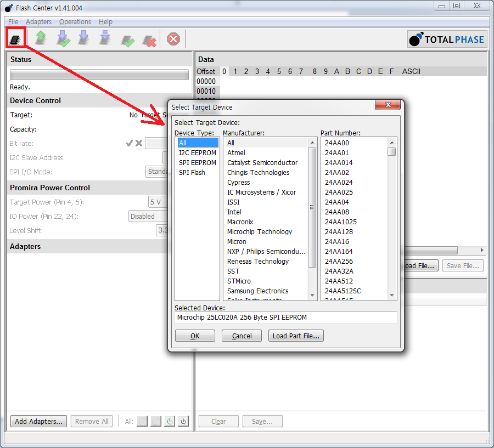Click the chip icon to choose target device
Image resolution: width=494 pixels, height=448 pixels.
(15, 39)
